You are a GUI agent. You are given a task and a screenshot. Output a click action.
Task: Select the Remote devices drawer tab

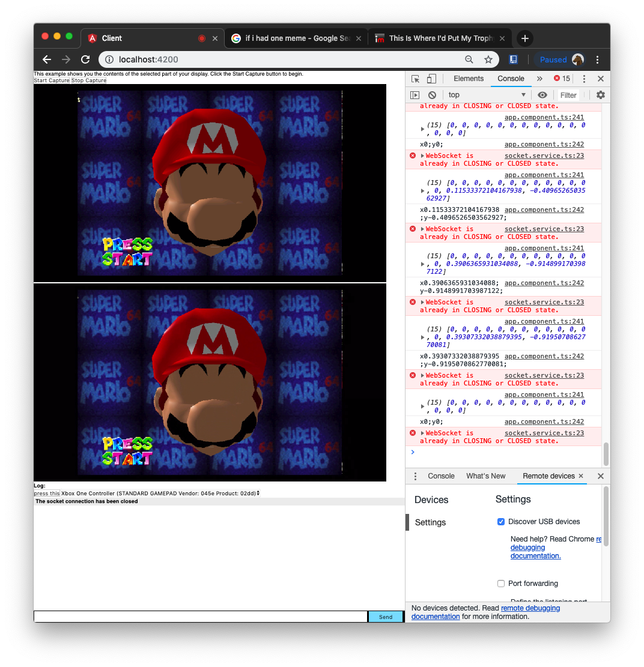tap(548, 477)
